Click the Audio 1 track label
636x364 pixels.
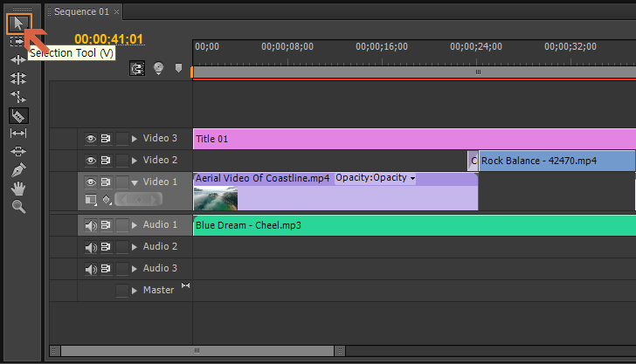(160, 224)
